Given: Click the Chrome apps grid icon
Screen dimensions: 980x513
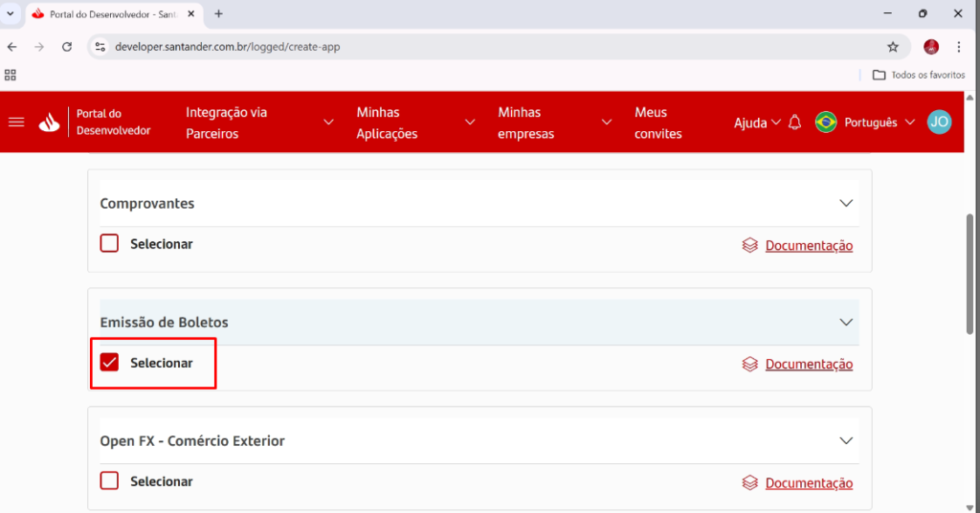Looking at the screenshot, I should pyautogui.click(x=11, y=75).
